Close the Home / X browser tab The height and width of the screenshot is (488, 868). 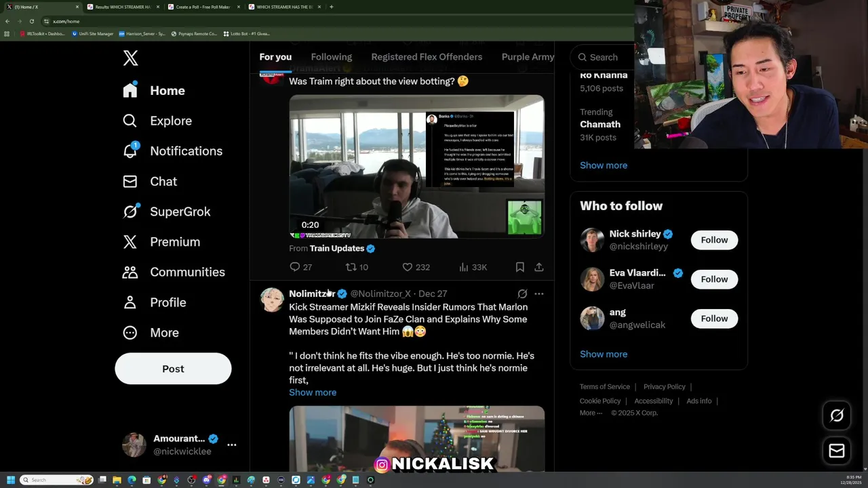[x=77, y=7]
